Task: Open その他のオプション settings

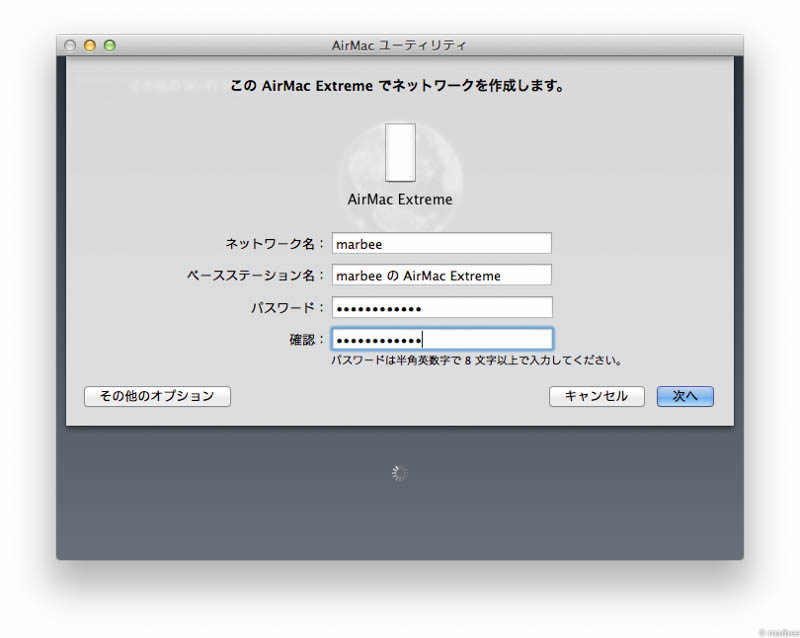Action: (x=156, y=396)
